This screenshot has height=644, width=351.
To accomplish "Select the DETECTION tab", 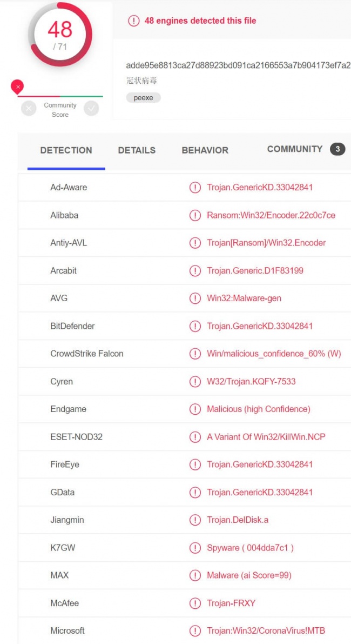I will pos(66,150).
